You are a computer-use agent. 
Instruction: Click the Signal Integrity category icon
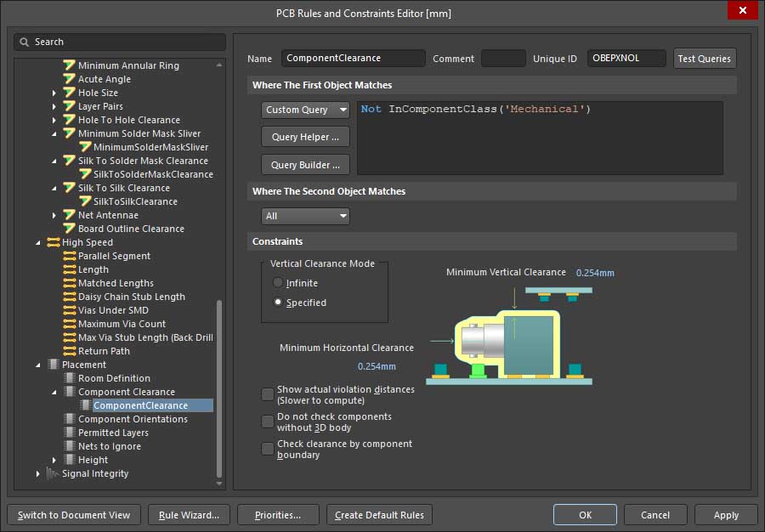point(53,473)
